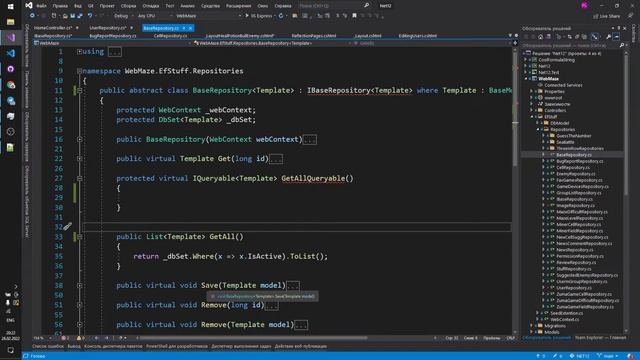The width and height of the screenshot is (640, 360).
Task: Click the search magnifier icon in title bar
Action: tap(366, 5)
